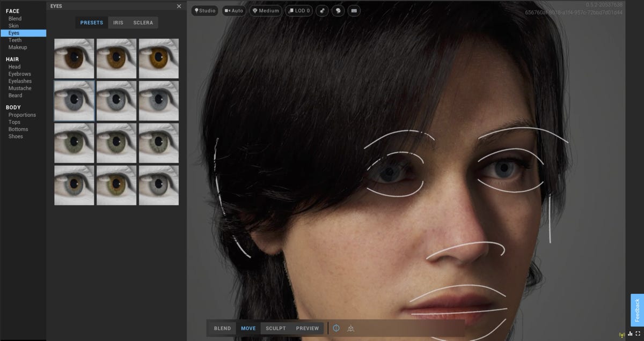
Task: Toggle the symmetry icon beside Preview
Action: coord(336,328)
